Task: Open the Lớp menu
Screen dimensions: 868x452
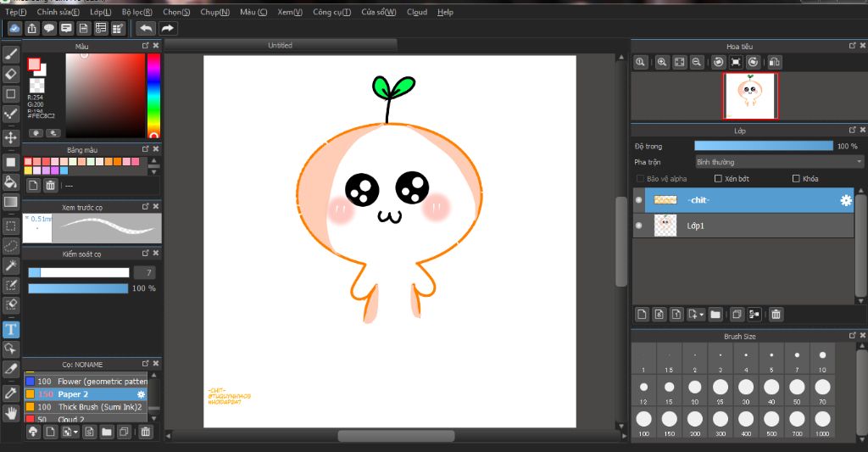Action: coord(101,12)
